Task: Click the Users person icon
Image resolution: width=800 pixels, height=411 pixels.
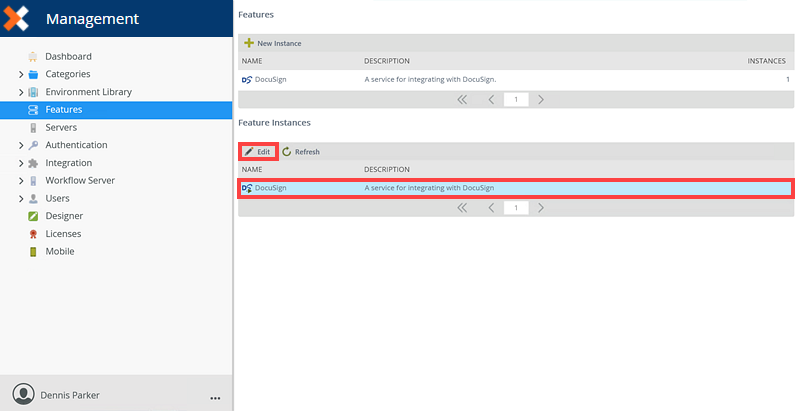Action: pyautogui.click(x=33, y=198)
